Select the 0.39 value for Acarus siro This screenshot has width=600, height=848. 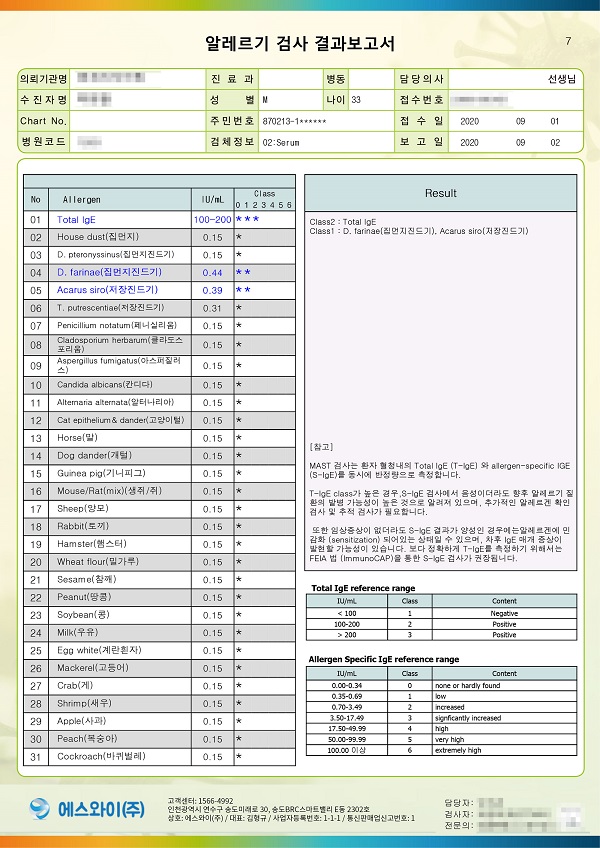[213, 290]
